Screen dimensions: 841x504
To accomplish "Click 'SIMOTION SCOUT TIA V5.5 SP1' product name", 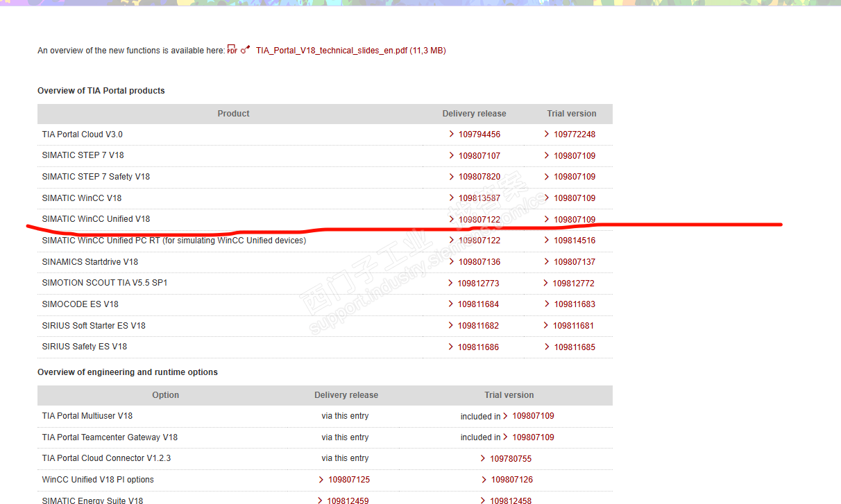I will [105, 283].
